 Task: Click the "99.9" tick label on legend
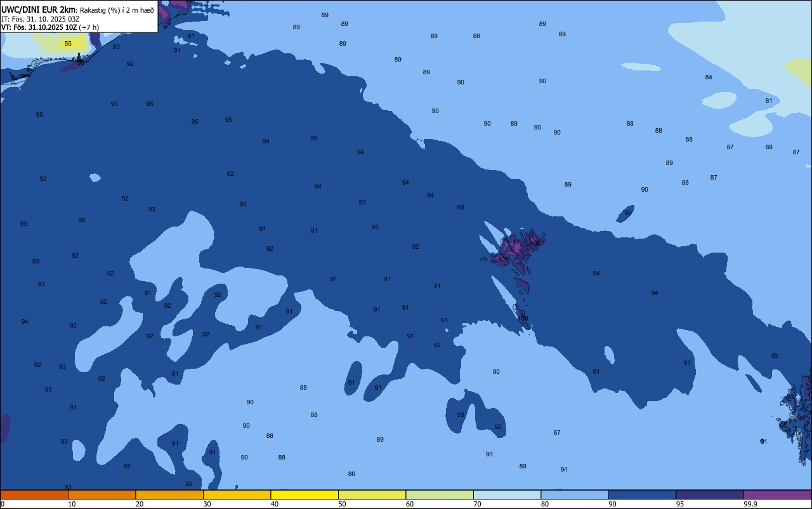[x=751, y=504]
